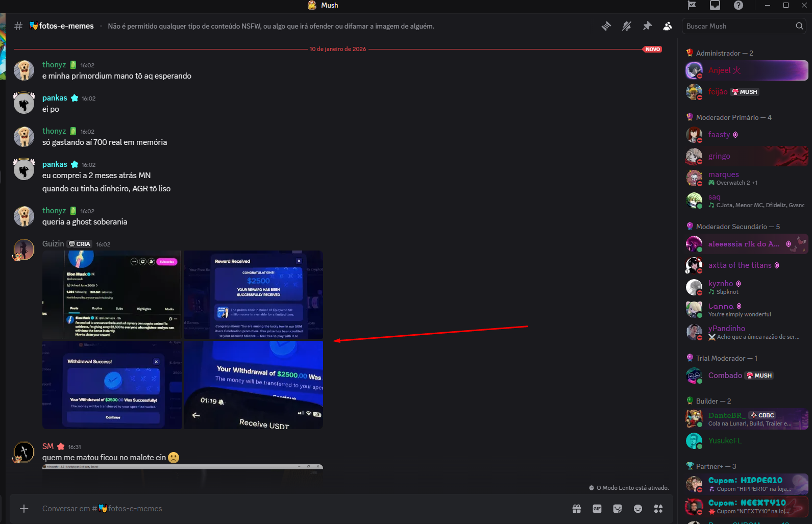Open the 'aleeessia rlk do A...' member profile
The width and height of the screenshot is (812, 524).
[747, 244]
